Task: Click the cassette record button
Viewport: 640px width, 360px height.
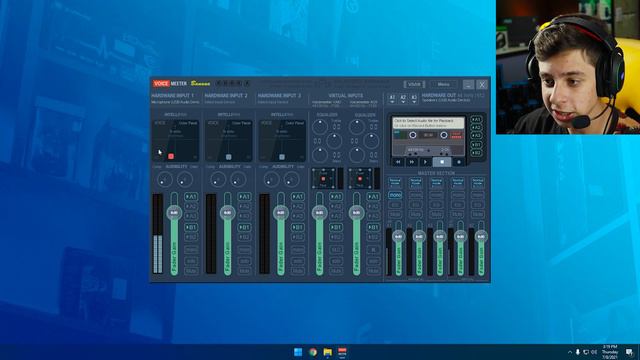Action: pos(459,162)
